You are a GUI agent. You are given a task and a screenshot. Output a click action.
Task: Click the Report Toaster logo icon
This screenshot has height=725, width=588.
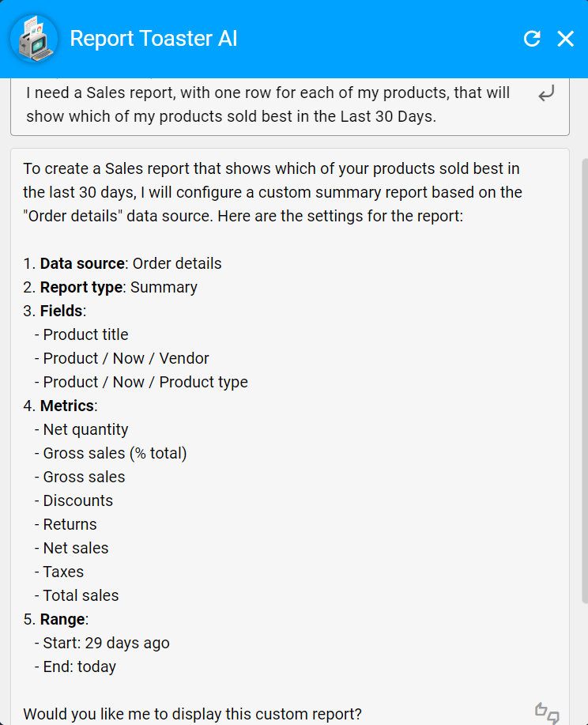[34, 39]
